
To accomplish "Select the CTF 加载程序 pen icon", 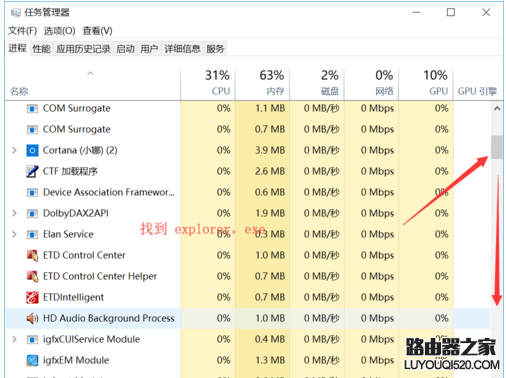I will tap(32, 171).
